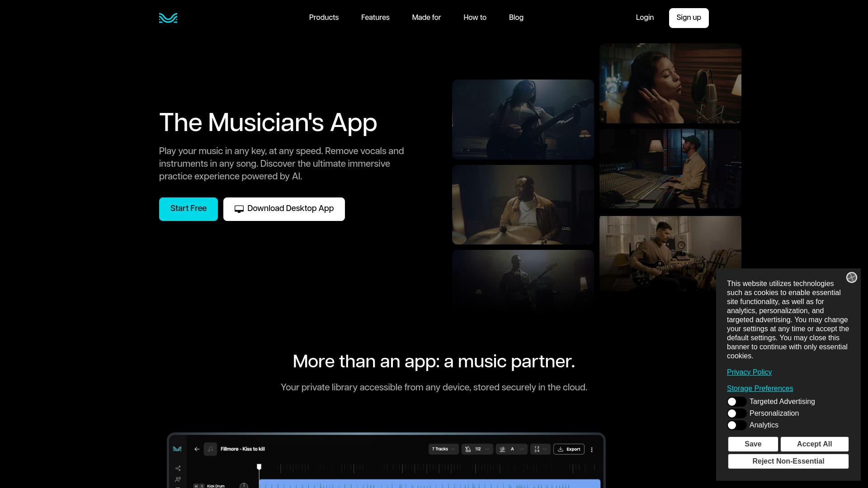Image resolution: width=868 pixels, height=488 pixels.
Task: Open the key A dropdown
Action: (511, 449)
